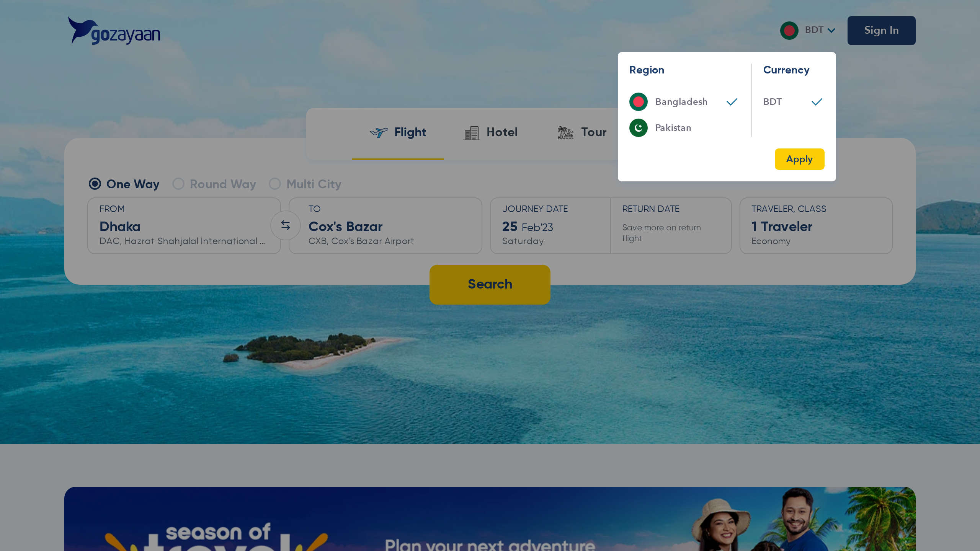
Task: Switch to the Hotel tab
Action: coord(490,132)
